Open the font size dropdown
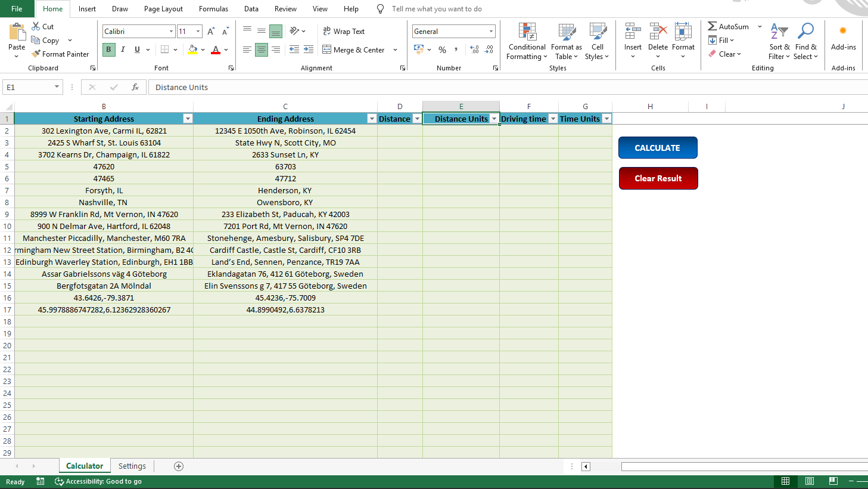 (199, 30)
